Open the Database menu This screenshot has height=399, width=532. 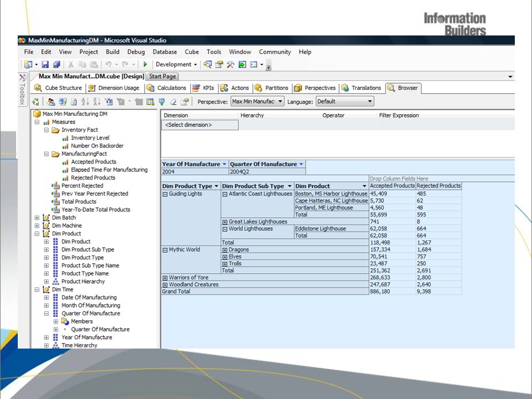pos(165,52)
